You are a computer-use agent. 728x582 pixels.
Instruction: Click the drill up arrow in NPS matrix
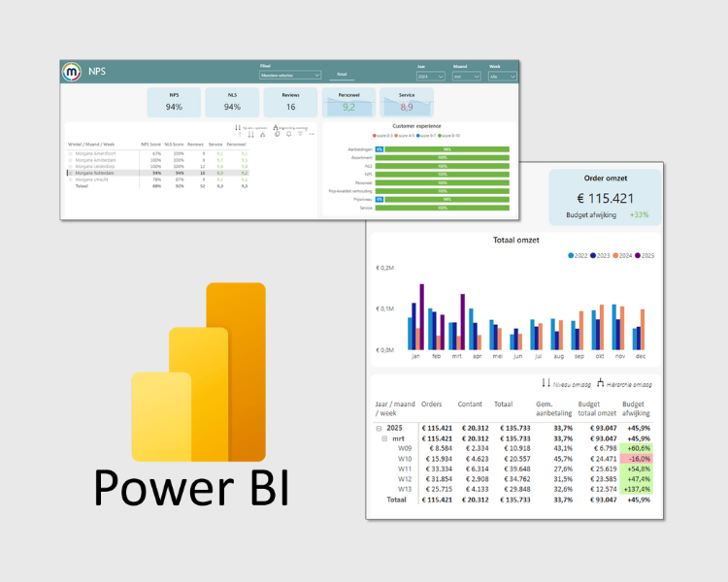pyautogui.click(x=240, y=134)
